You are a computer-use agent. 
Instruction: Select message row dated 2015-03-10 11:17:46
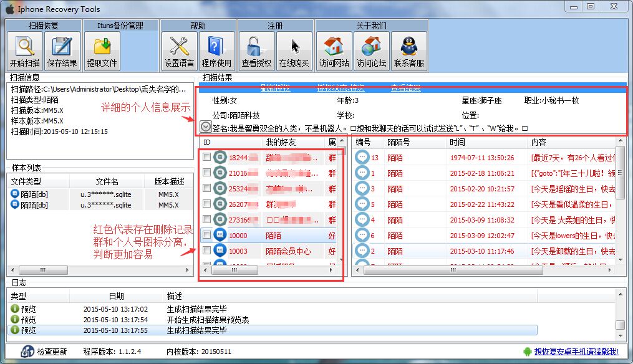tap(485, 251)
